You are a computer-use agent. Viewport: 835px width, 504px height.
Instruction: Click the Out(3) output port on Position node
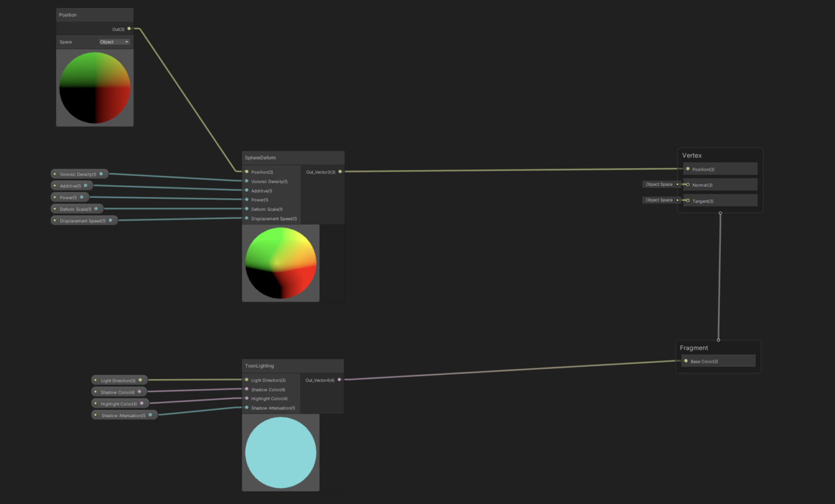129,29
